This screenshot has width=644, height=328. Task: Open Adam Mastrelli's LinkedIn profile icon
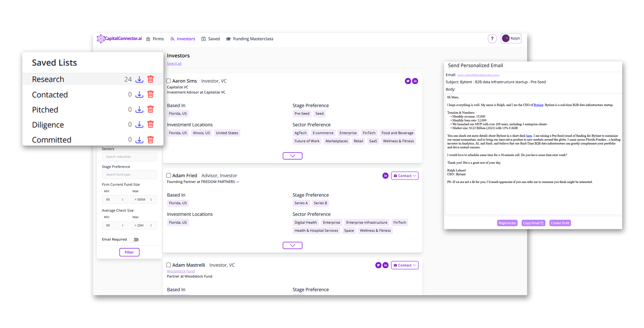click(x=385, y=265)
